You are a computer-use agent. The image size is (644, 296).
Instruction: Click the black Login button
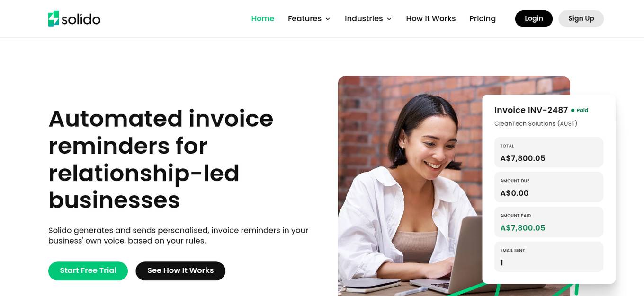[534, 19]
